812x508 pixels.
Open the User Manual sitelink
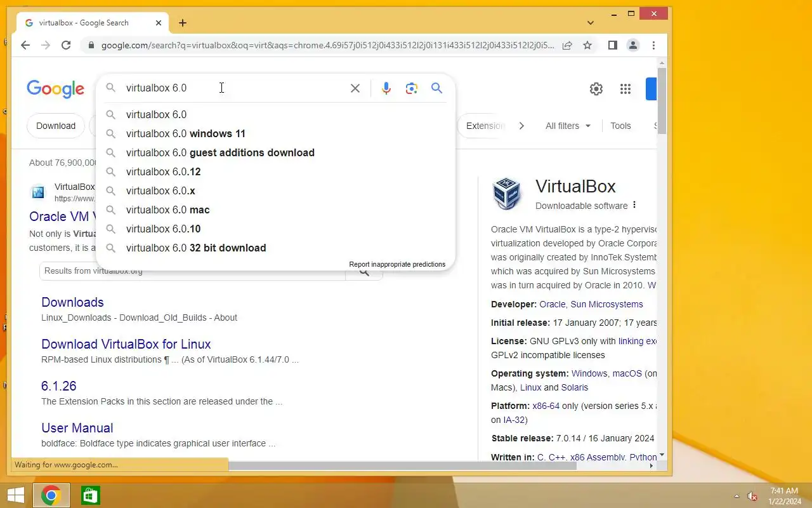[x=77, y=428]
